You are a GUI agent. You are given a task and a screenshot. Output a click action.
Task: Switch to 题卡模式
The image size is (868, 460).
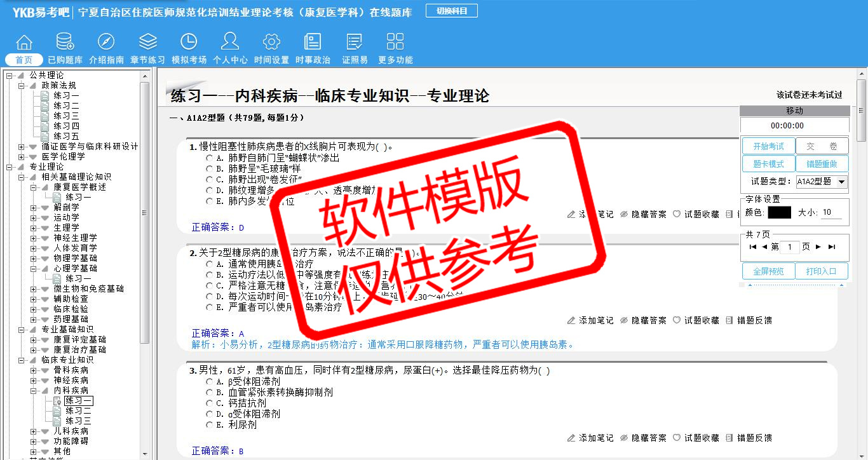coord(769,164)
